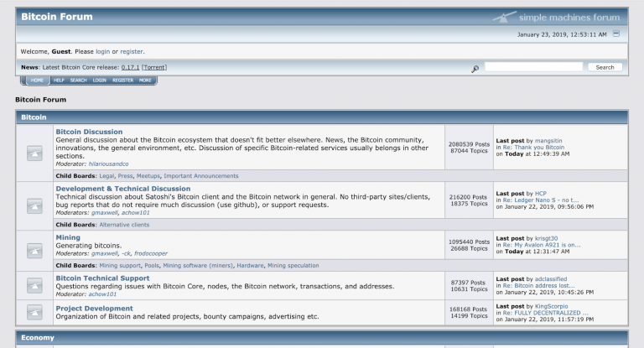Open the LOGIN menu tab
Screen dimensions: 644x348
pos(100,81)
